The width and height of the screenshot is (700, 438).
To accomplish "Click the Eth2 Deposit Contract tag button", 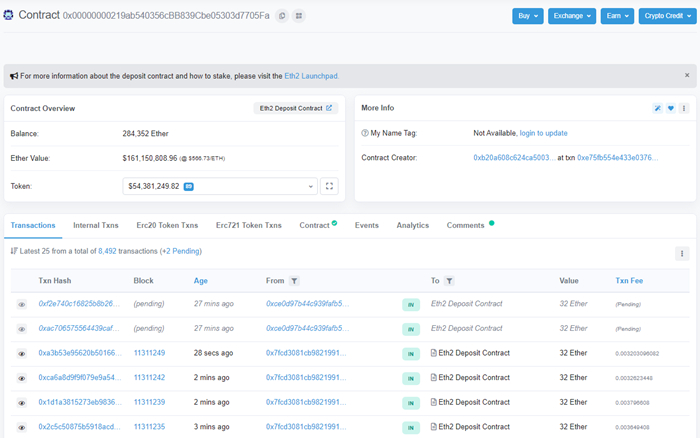I will (x=296, y=108).
